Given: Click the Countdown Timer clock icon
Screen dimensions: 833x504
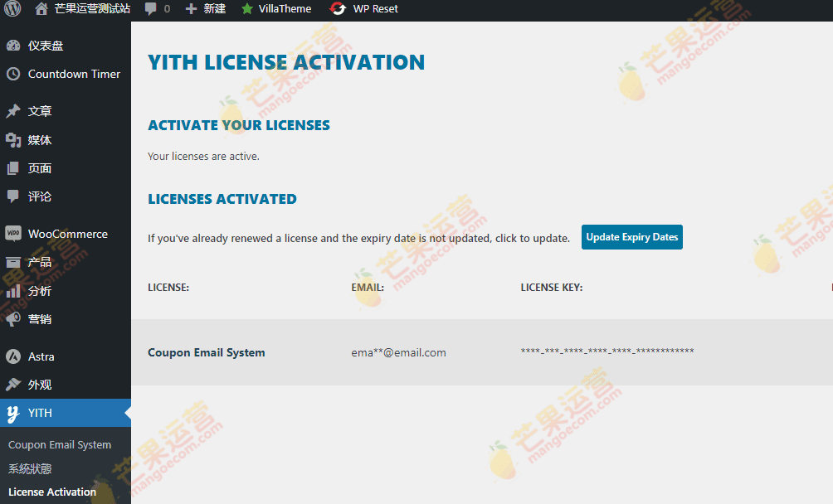Looking at the screenshot, I should pos(13,74).
